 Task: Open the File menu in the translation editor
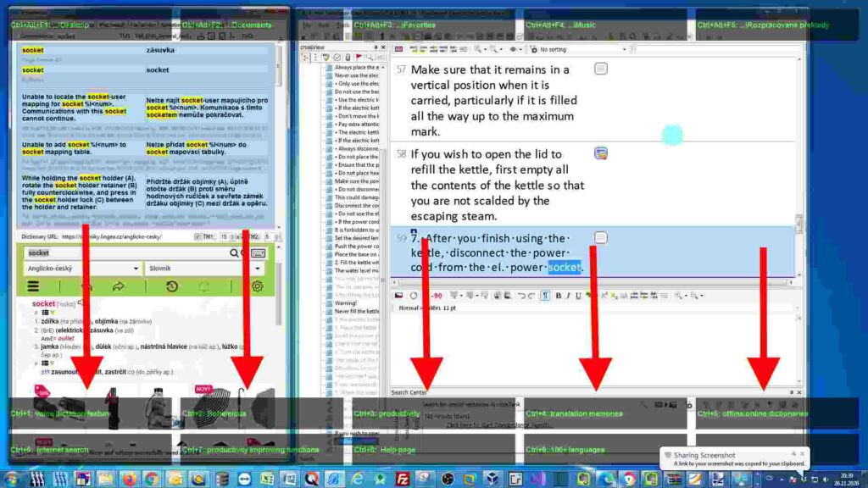[x=306, y=25]
